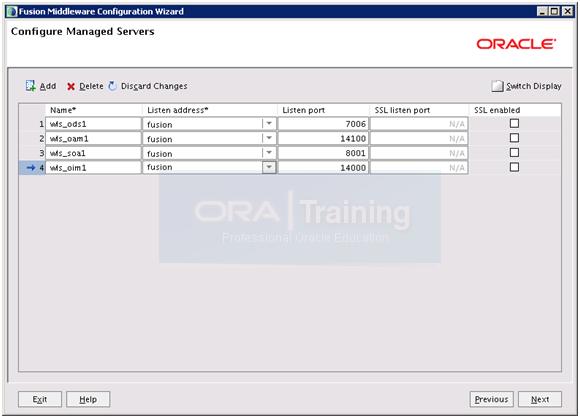The width and height of the screenshot is (580, 418).
Task: Open listen address dropdown for wls_oim1
Action: [269, 167]
